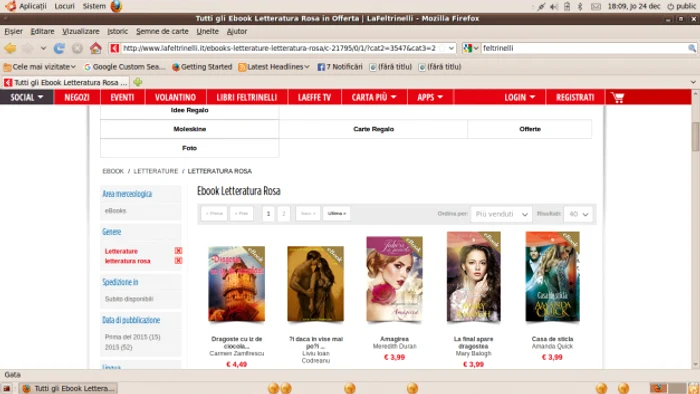Click the shopping cart icon
The image size is (700, 394).
point(617,97)
